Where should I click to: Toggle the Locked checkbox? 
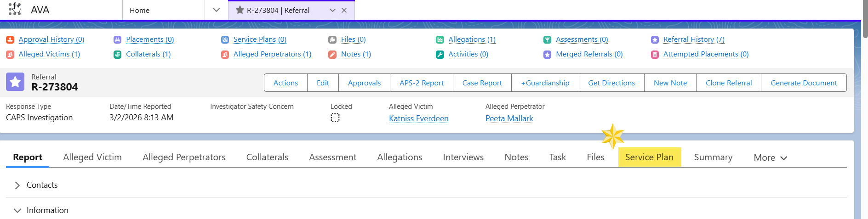click(335, 118)
